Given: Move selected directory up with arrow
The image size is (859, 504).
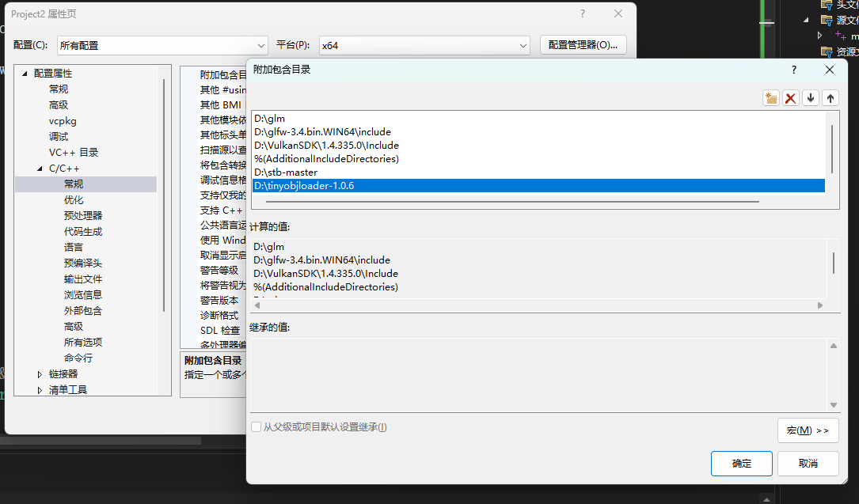Looking at the screenshot, I should click(x=830, y=98).
